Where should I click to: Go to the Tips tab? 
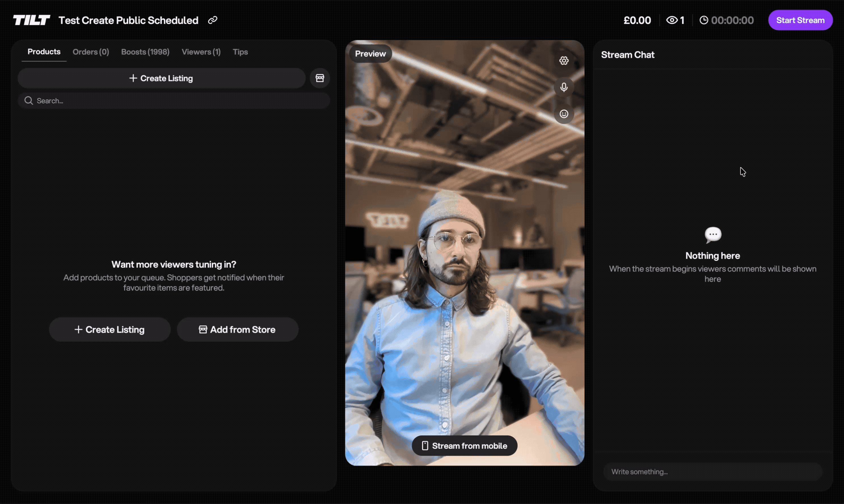click(240, 52)
